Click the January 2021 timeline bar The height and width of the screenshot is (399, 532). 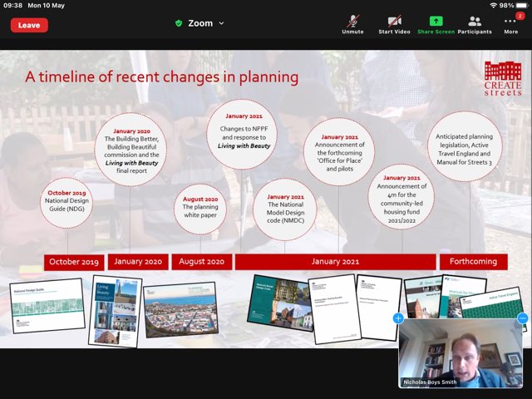(335, 262)
